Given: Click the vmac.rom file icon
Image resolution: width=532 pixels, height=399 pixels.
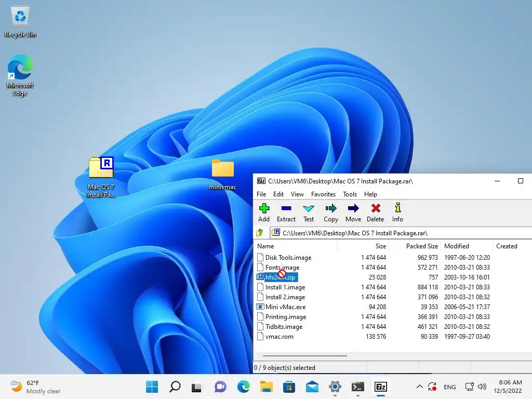Looking at the screenshot, I should tap(260, 336).
